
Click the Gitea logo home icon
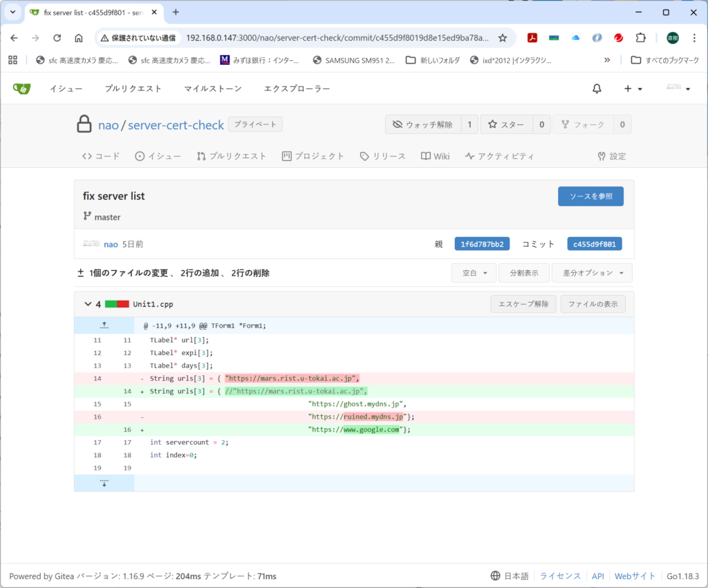21,88
